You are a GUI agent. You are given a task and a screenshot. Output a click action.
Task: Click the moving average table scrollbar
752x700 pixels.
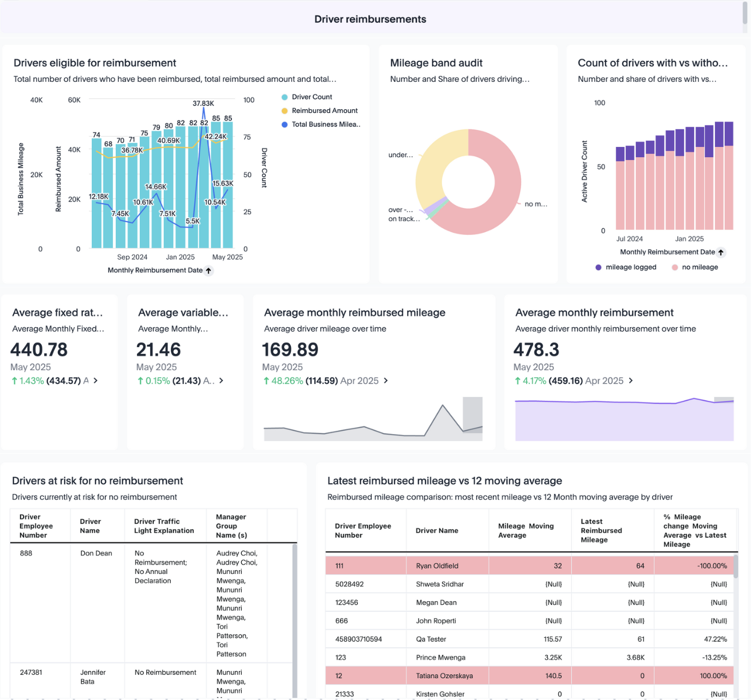736,567
